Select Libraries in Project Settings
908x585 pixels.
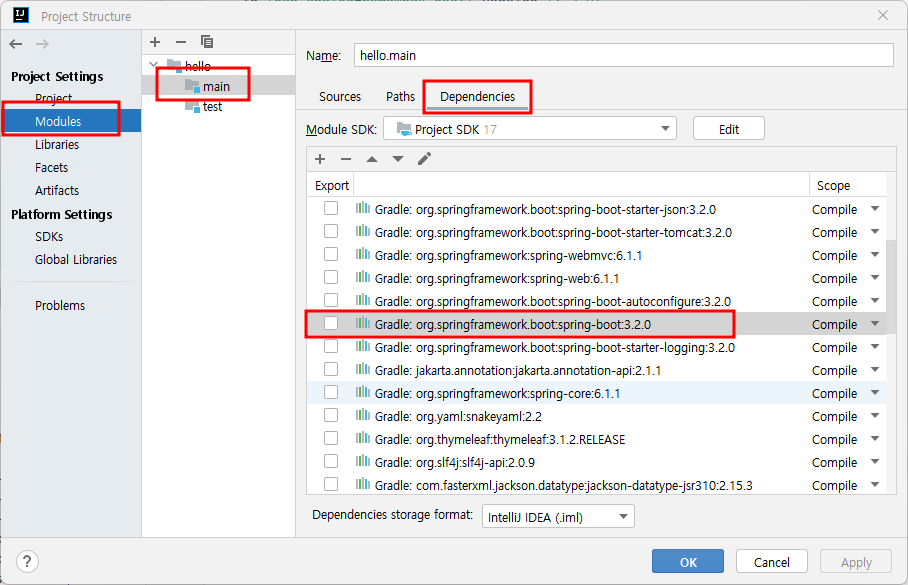[x=57, y=145]
